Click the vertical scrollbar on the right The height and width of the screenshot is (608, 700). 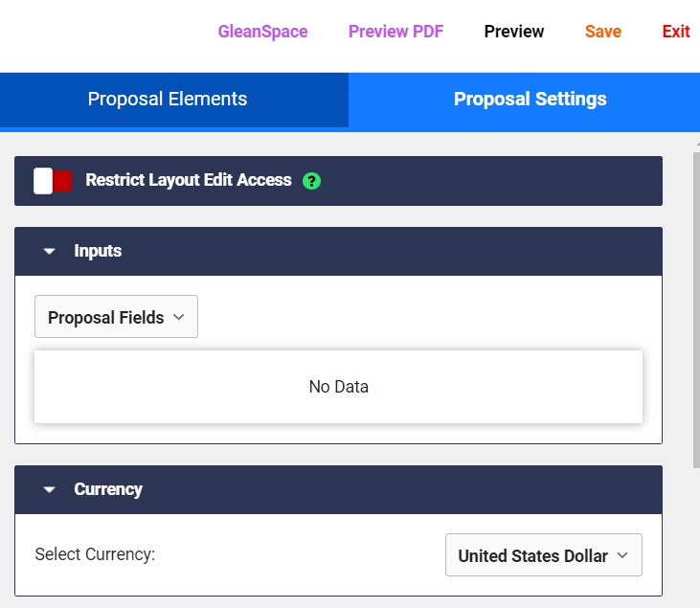pos(696,310)
